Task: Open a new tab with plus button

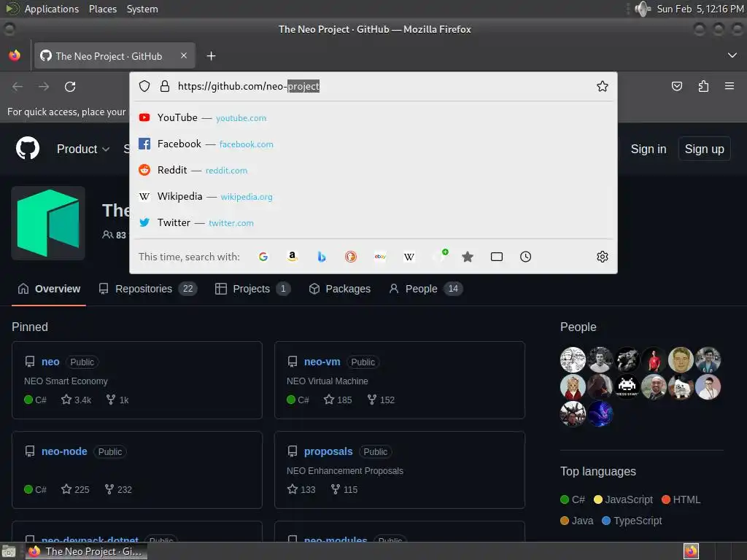Action: (x=211, y=56)
